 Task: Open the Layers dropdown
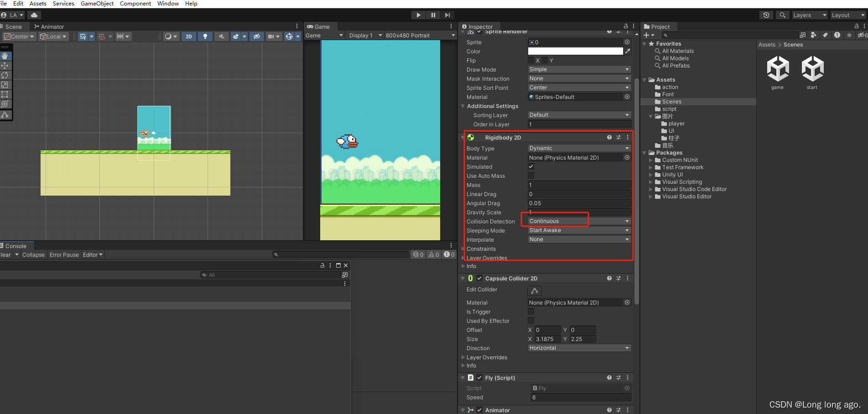coord(810,15)
